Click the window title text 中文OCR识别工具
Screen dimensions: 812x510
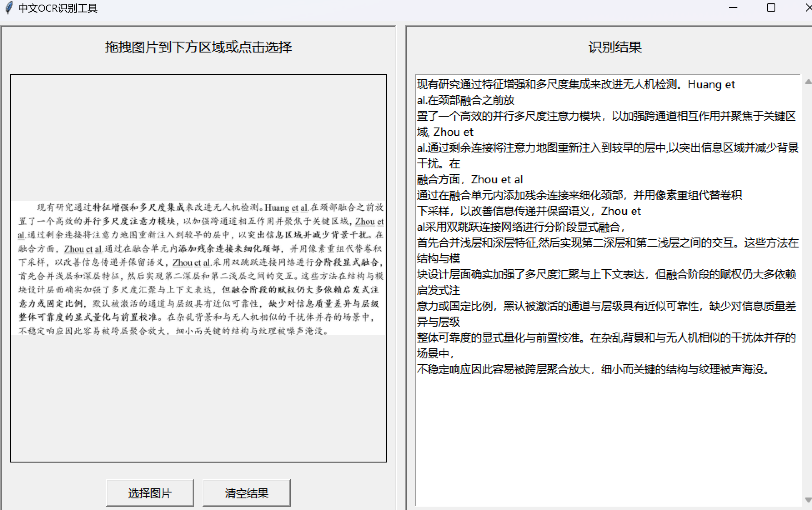pos(58,8)
